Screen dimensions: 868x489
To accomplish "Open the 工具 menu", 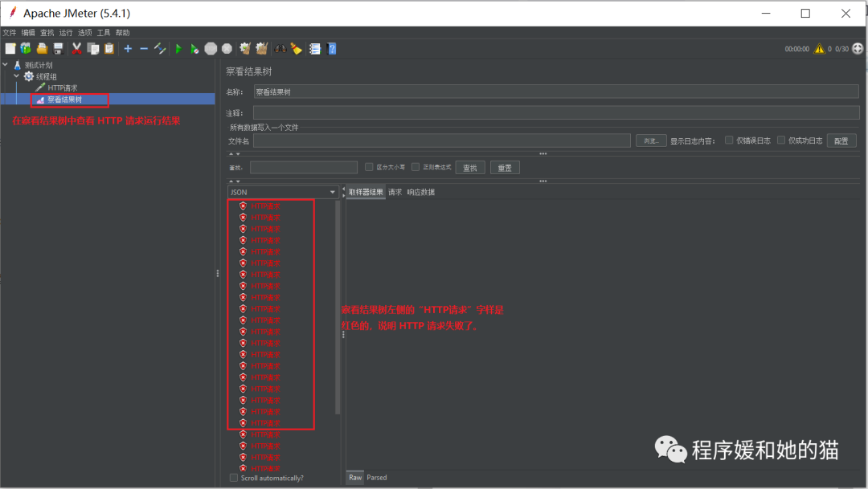I will point(104,33).
